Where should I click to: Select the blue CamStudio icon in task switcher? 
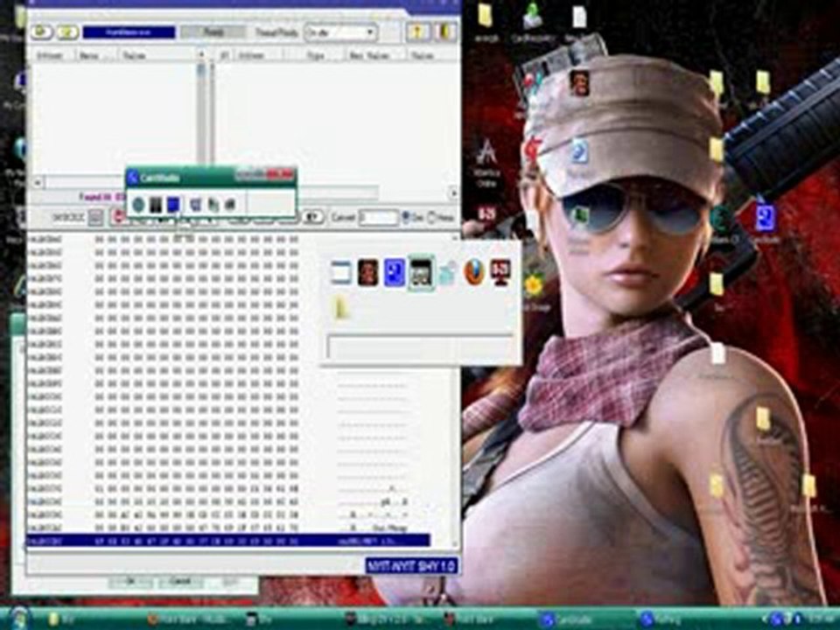tap(395, 273)
